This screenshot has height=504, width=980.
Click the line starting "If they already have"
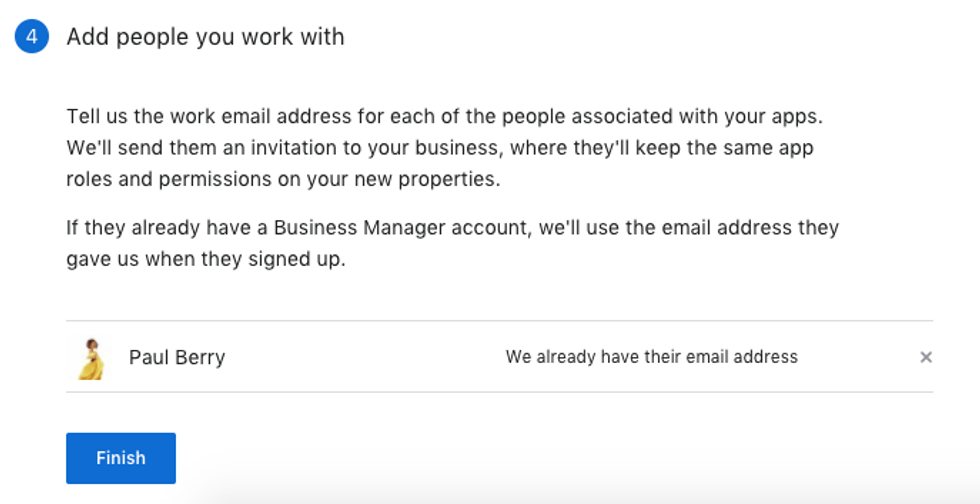452,228
